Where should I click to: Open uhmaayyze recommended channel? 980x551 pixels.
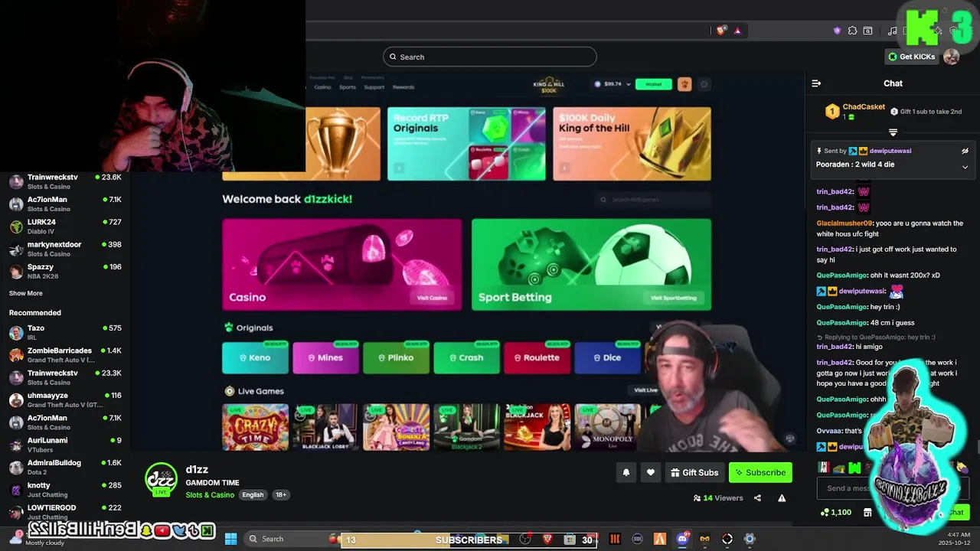65,399
